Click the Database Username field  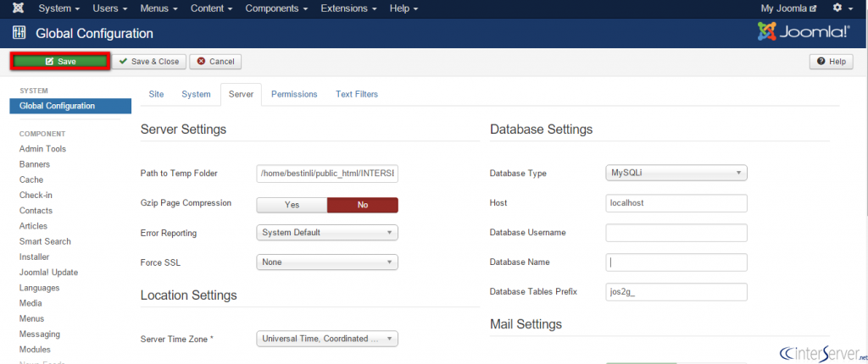[x=676, y=233]
